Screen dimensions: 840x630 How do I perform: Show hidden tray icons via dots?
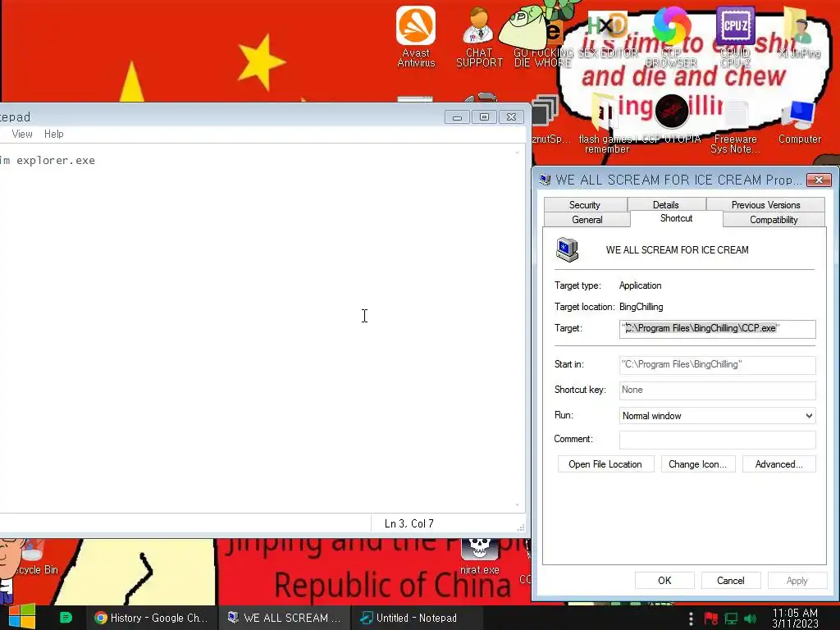[691, 619]
